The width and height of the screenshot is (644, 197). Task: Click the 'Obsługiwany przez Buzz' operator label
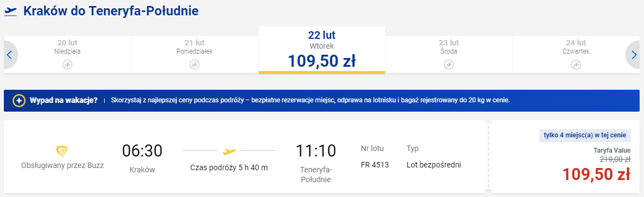(62, 165)
